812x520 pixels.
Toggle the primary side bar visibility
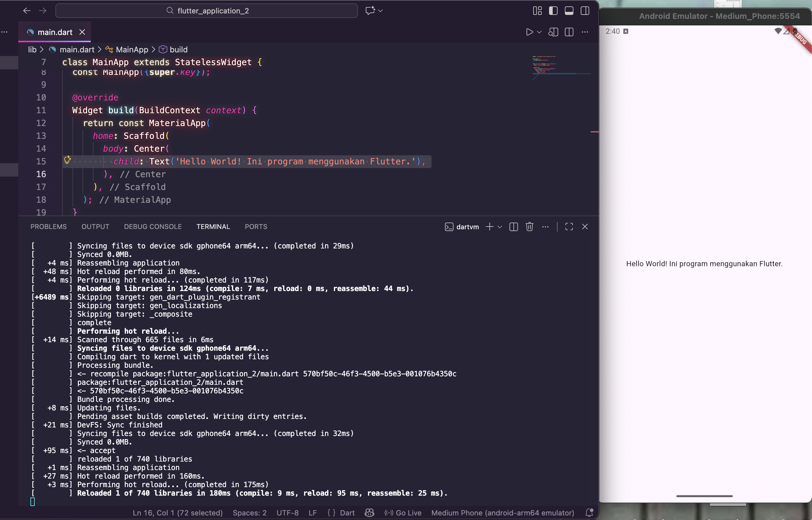553,11
